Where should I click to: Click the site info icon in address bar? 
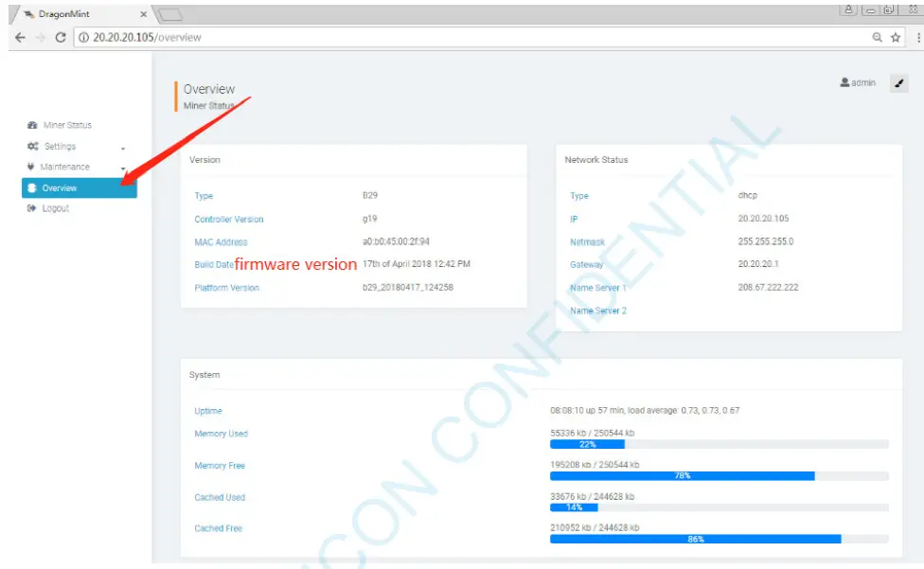83,37
